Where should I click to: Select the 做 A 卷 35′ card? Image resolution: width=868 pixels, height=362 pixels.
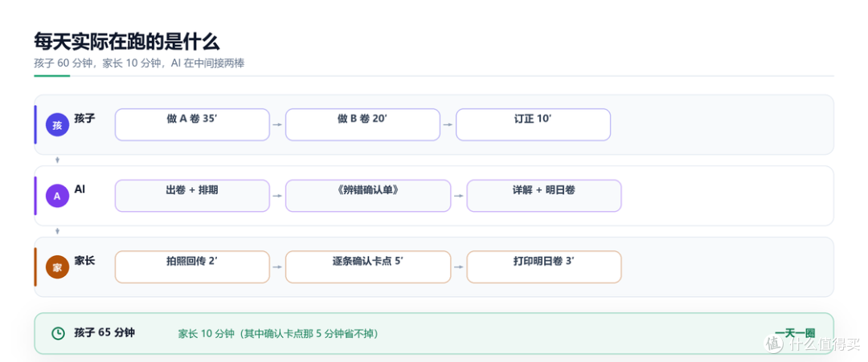pos(192,124)
